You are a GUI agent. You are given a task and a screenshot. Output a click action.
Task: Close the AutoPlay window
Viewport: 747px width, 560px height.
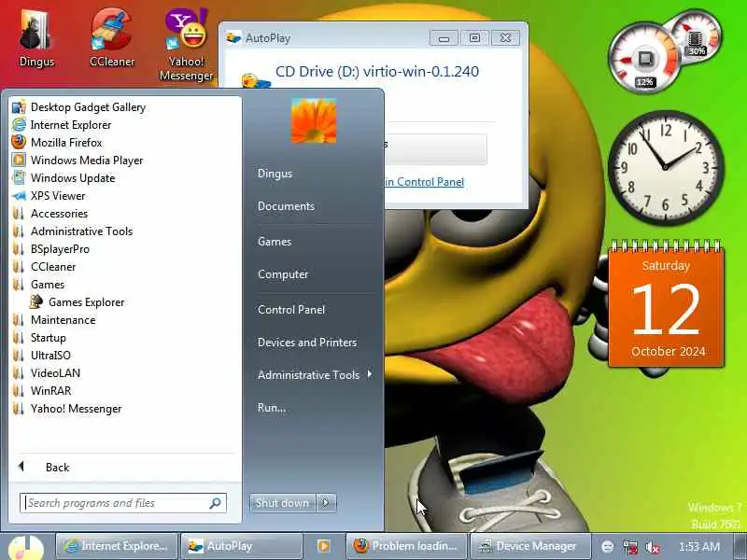click(x=505, y=37)
